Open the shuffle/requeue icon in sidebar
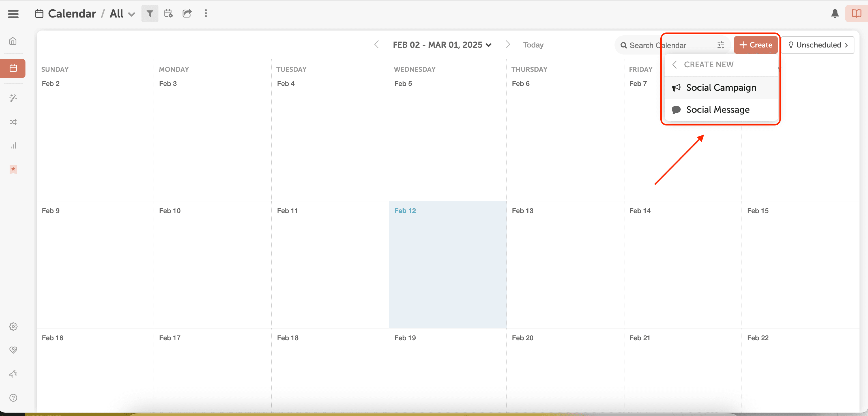This screenshot has width=868, height=416. click(13, 122)
